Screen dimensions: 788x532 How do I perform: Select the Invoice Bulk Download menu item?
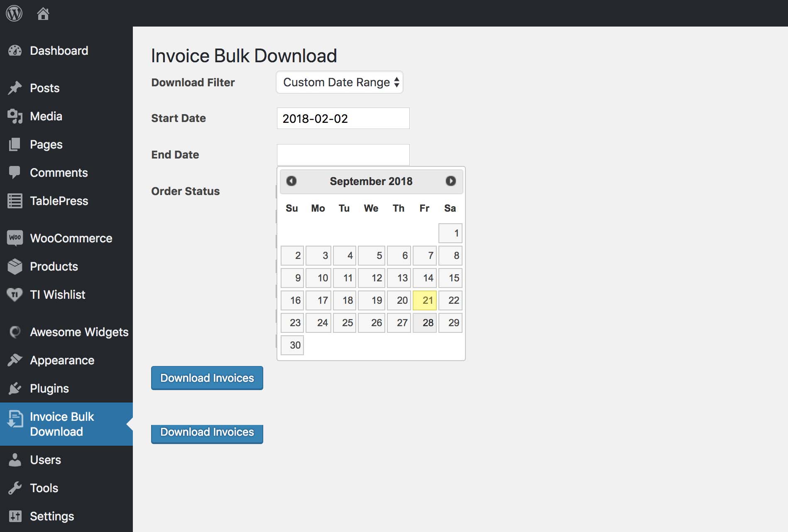[x=62, y=424]
